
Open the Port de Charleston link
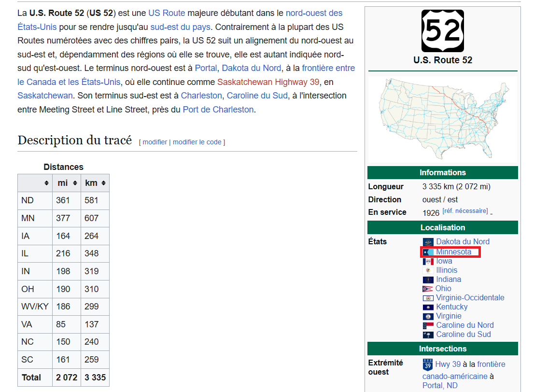click(x=218, y=110)
